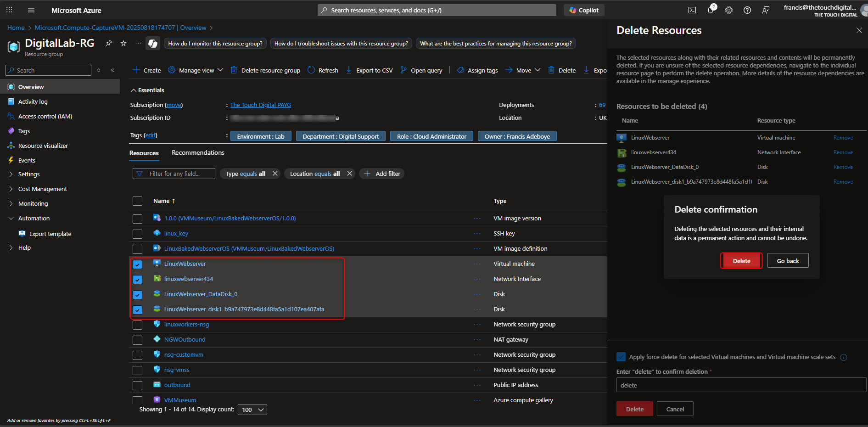
Task: Select Activity log in the sidebar
Action: pos(33,101)
